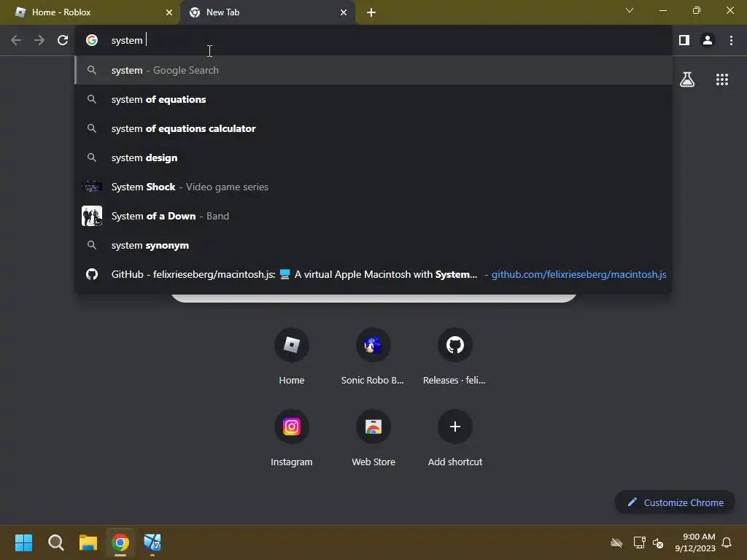
Task: Close the Home - Roblox tab
Action: click(169, 12)
